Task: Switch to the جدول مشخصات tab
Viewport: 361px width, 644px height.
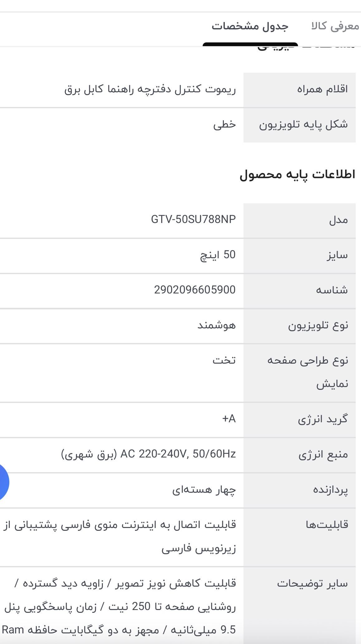Action: pos(250,26)
